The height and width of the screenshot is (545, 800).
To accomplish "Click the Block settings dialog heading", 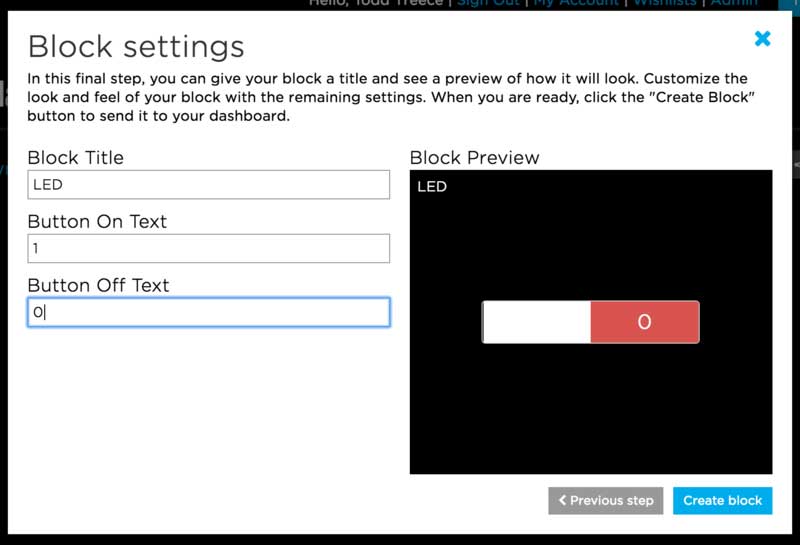I will [136, 46].
